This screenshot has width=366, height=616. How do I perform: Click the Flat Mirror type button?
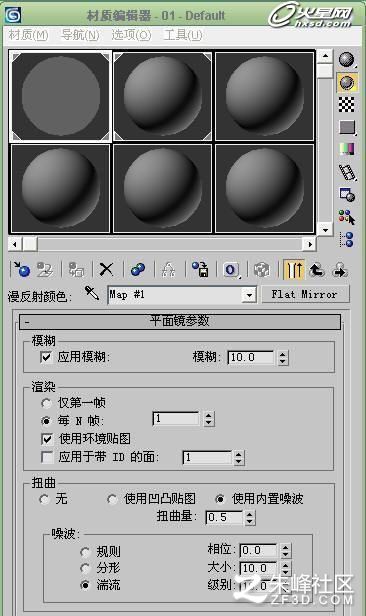click(x=305, y=294)
